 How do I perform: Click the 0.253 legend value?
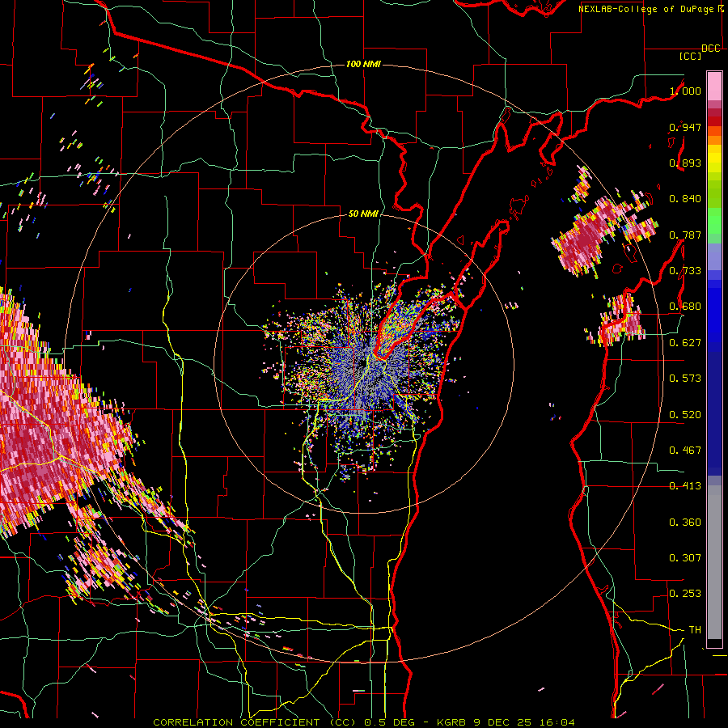click(x=685, y=594)
